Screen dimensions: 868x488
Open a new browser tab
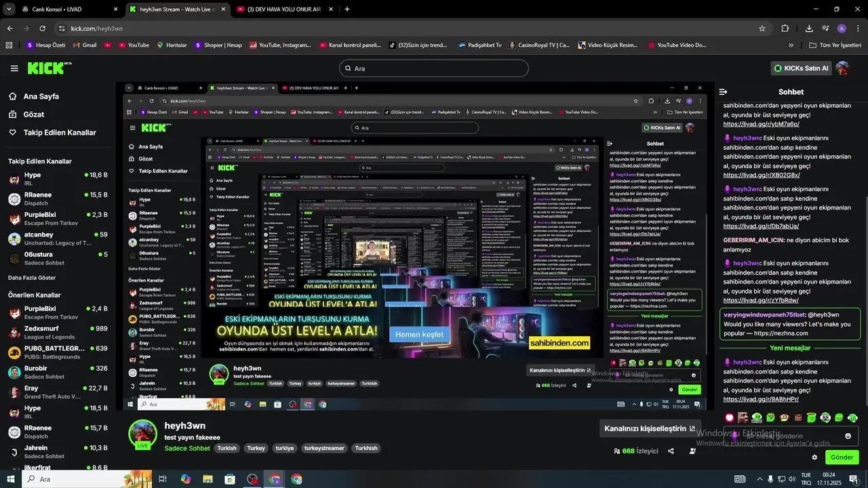click(x=347, y=9)
